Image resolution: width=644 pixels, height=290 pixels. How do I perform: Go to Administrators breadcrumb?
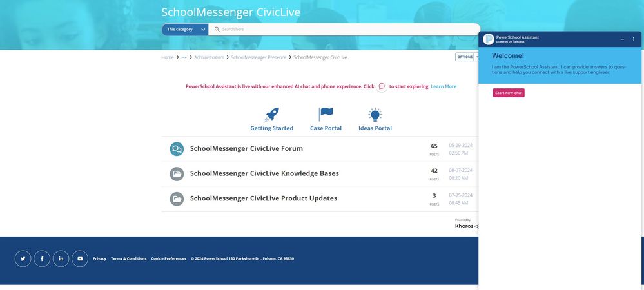click(209, 57)
